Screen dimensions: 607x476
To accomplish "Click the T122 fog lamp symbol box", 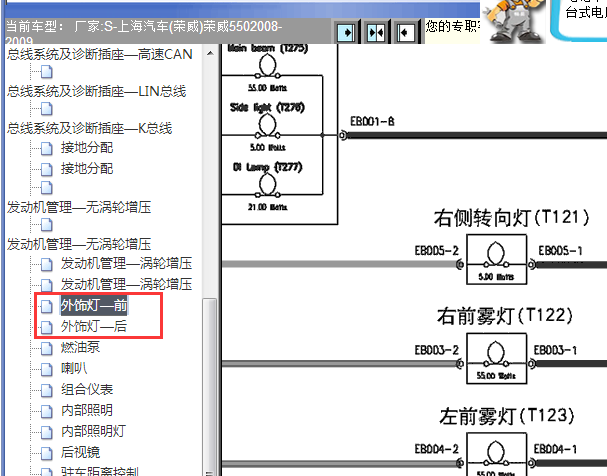I will 496,358.
